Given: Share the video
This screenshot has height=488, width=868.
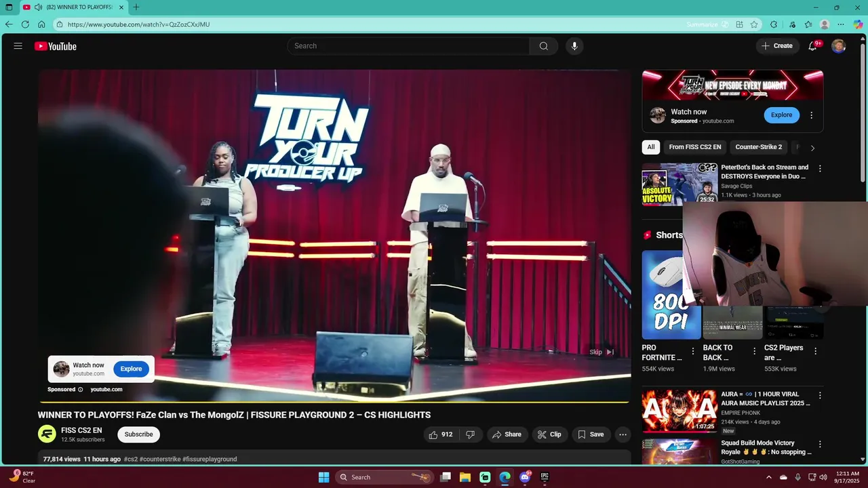Looking at the screenshot, I should tap(507, 434).
